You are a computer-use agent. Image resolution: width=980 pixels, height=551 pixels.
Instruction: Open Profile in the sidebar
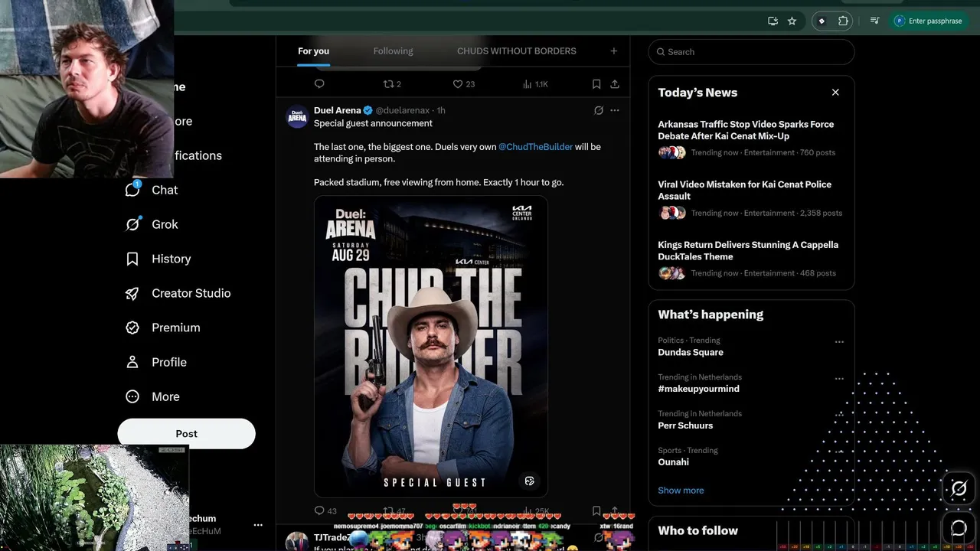[156, 362]
